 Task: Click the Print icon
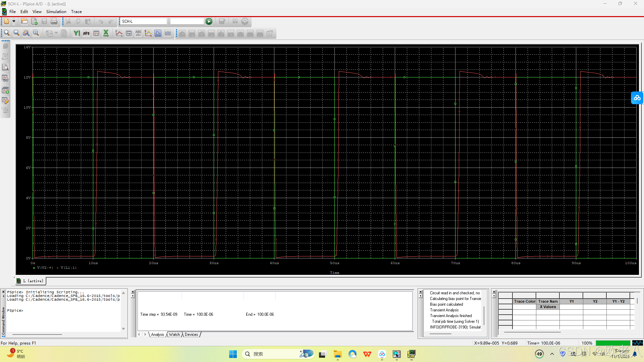click(x=54, y=21)
